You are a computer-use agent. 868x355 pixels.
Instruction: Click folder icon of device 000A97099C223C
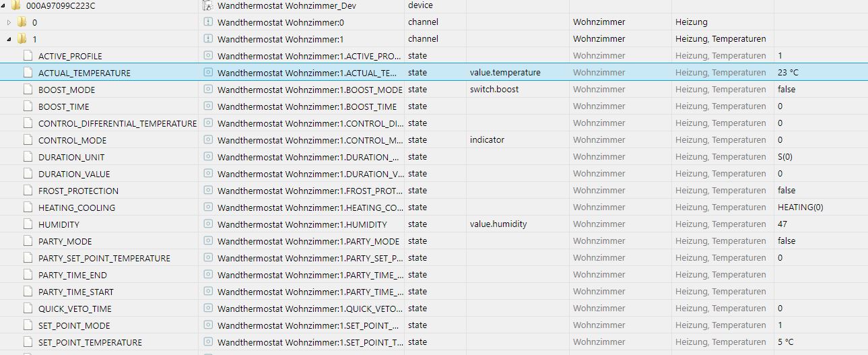coord(15,5)
